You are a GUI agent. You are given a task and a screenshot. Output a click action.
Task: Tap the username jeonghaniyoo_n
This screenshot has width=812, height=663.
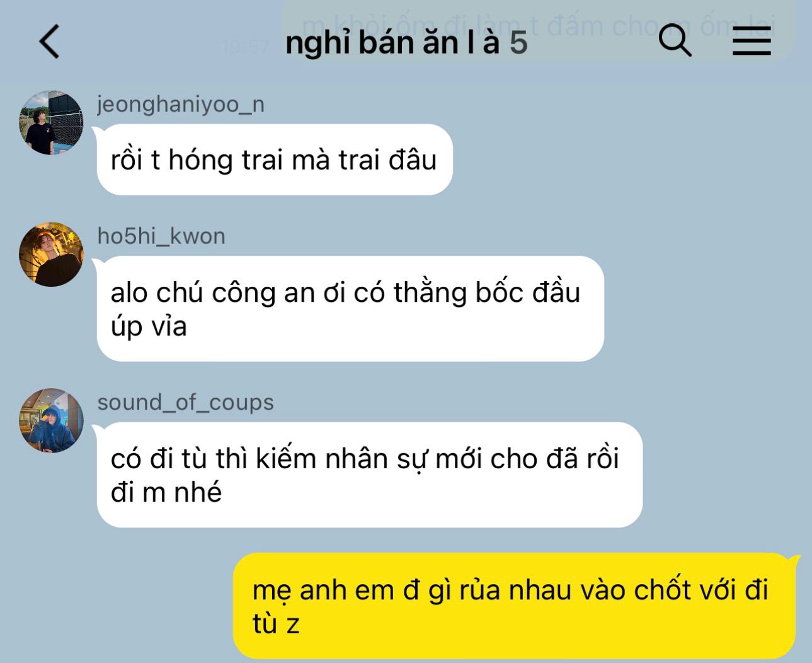181,104
